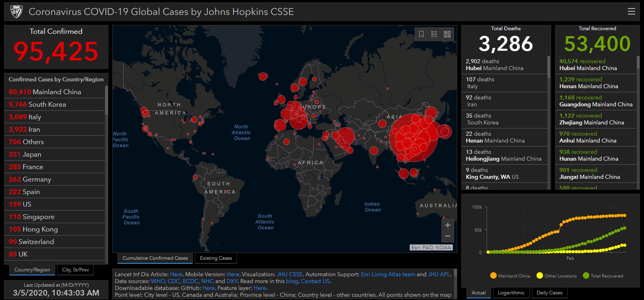Select 92 deaths Iran entry
The width and height of the screenshot is (644, 300).
504,101
